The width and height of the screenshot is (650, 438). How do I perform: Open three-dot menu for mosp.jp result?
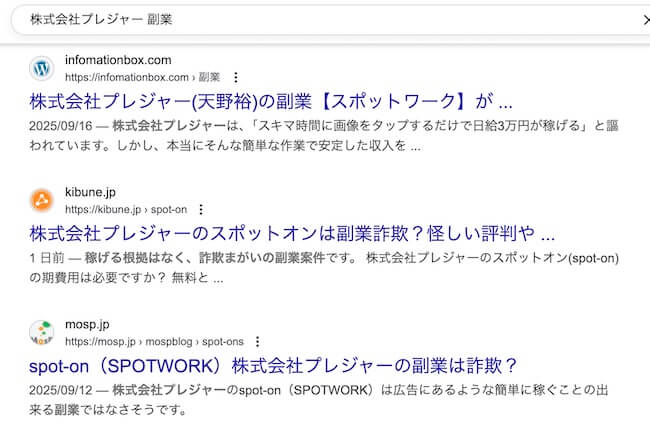point(257,342)
